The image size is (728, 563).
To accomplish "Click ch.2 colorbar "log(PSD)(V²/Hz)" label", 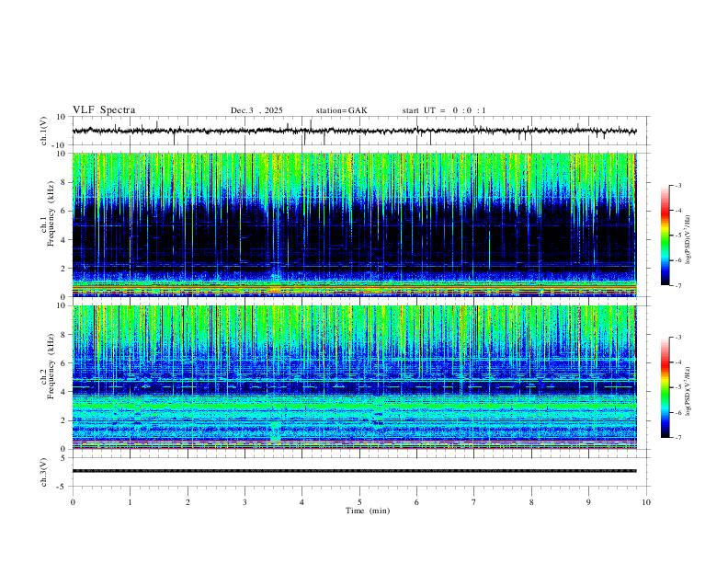I will 688,391.
